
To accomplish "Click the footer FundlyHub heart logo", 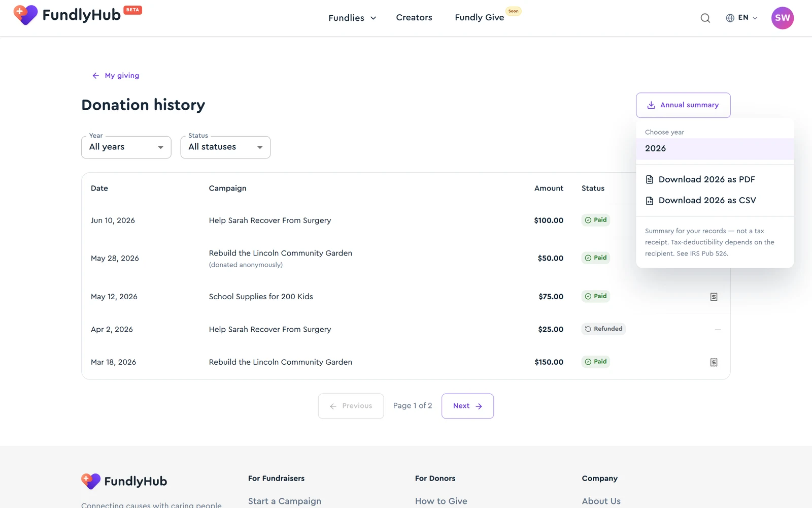I will 91,481.
